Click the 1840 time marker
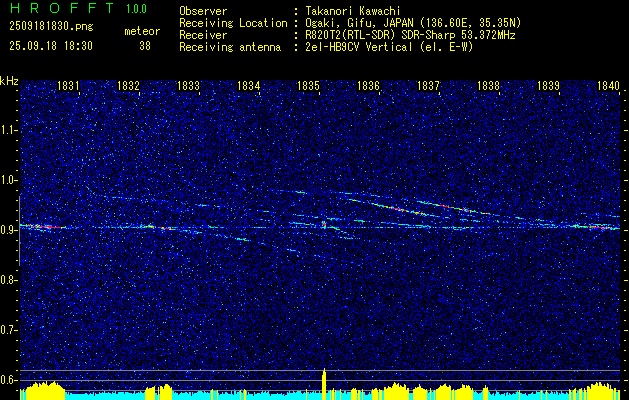This screenshot has width=629, height=400. click(x=608, y=85)
